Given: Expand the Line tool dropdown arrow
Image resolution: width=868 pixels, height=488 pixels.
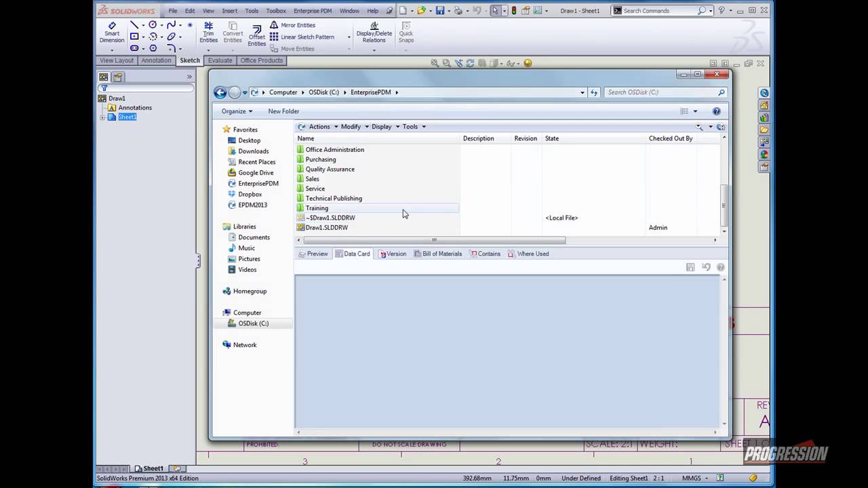Looking at the screenshot, I should point(143,26).
